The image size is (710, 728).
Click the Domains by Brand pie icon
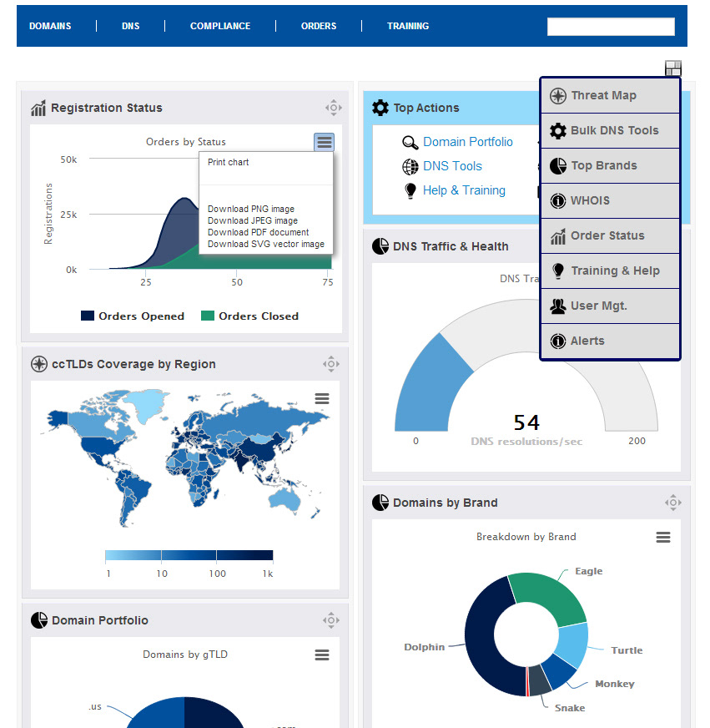[380, 503]
